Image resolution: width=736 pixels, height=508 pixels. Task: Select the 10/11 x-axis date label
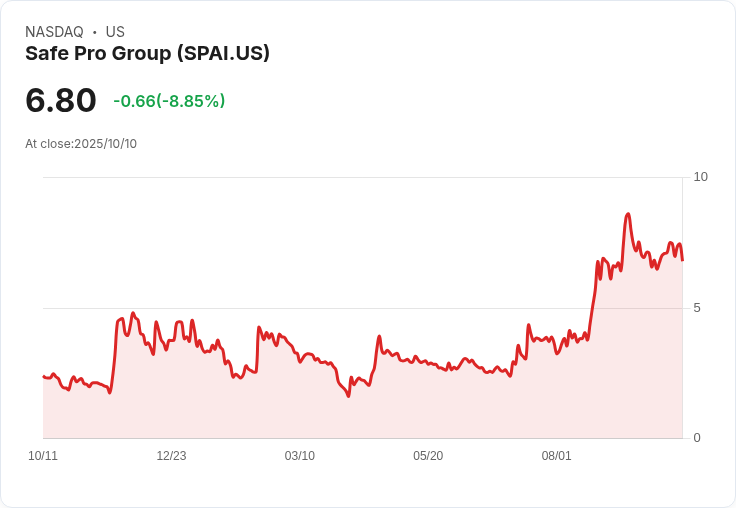pos(43,456)
